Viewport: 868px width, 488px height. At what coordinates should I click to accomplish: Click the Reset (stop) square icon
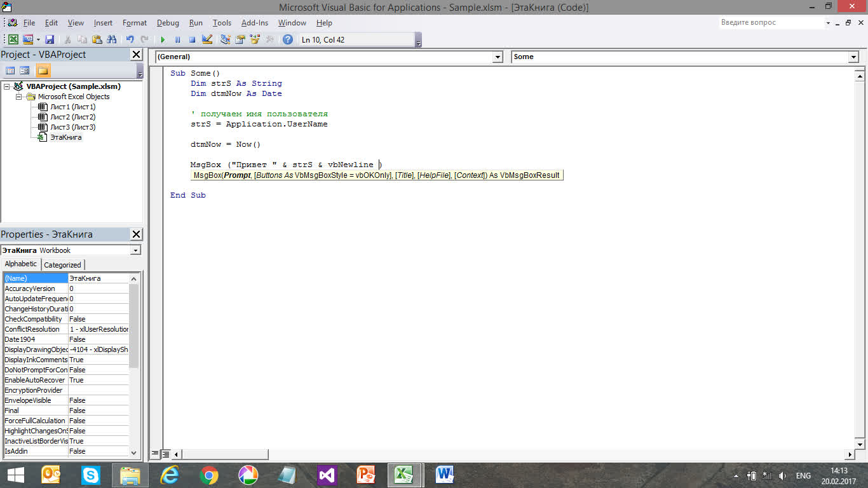192,39
